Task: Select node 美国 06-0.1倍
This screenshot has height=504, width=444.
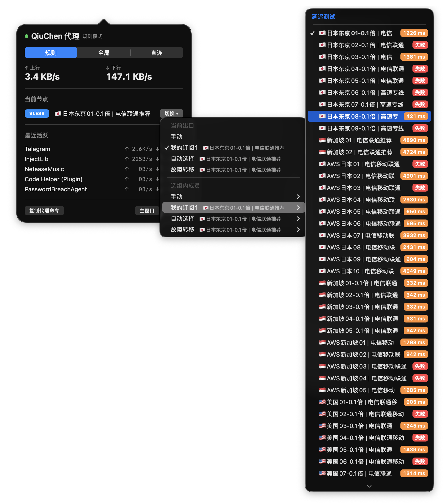Action: pyautogui.click(x=369, y=461)
